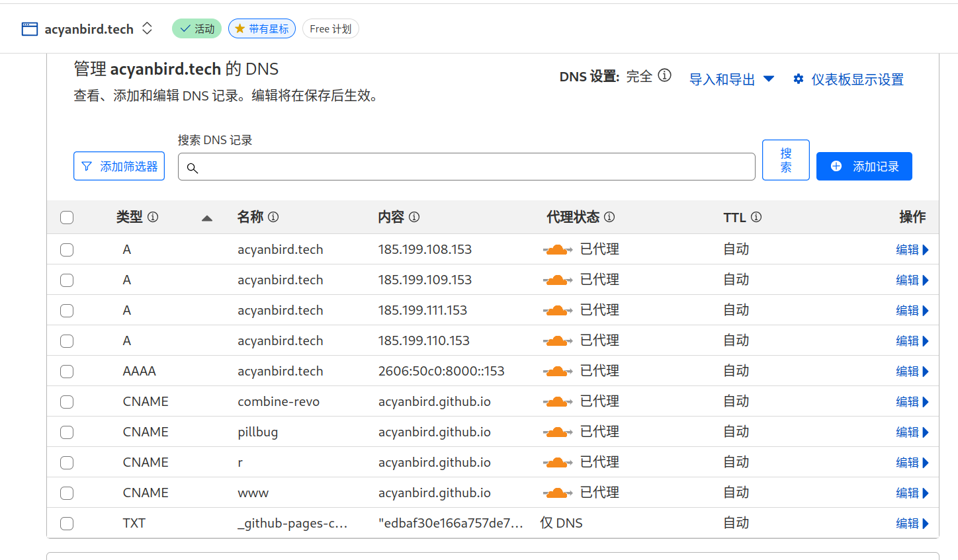This screenshot has height=560, width=958.
Task: Click the sort arrow in the 类型 column
Action: [x=207, y=218]
